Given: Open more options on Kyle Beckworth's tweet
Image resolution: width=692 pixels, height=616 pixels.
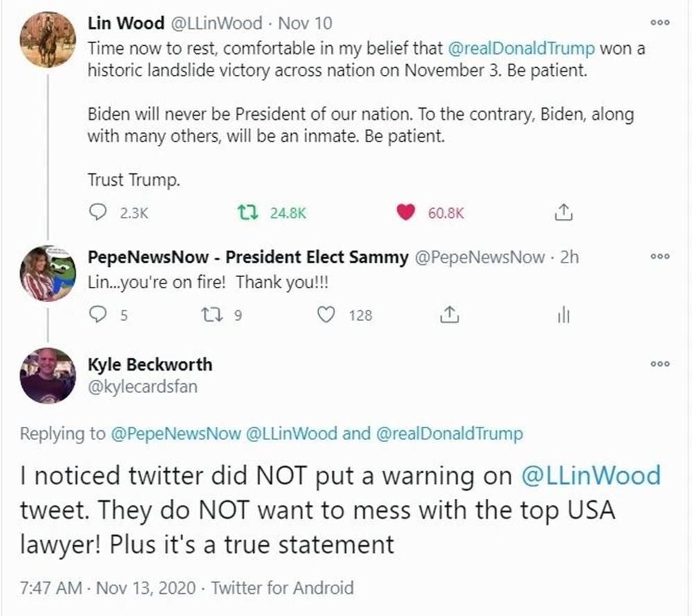Looking at the screenshot, I should (660, 364).
